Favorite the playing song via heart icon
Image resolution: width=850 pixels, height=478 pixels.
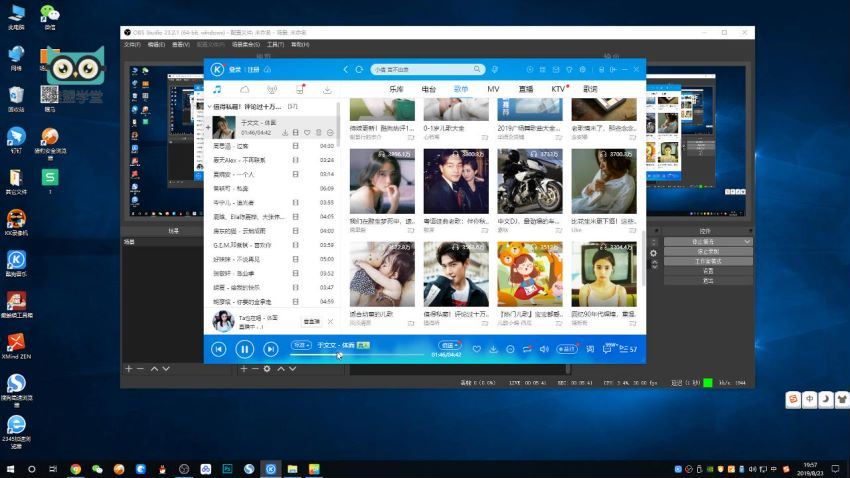pos(476,349)
